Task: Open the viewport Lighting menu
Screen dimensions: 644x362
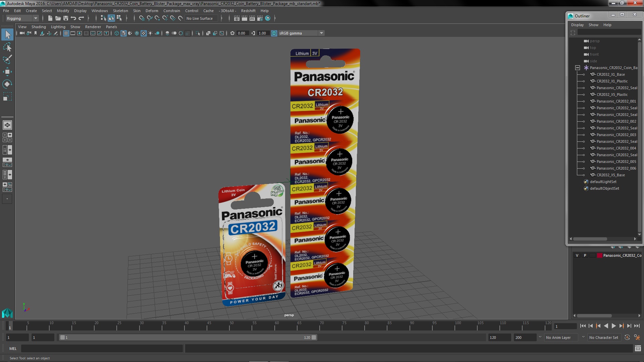Action: (x=58, y=27)
